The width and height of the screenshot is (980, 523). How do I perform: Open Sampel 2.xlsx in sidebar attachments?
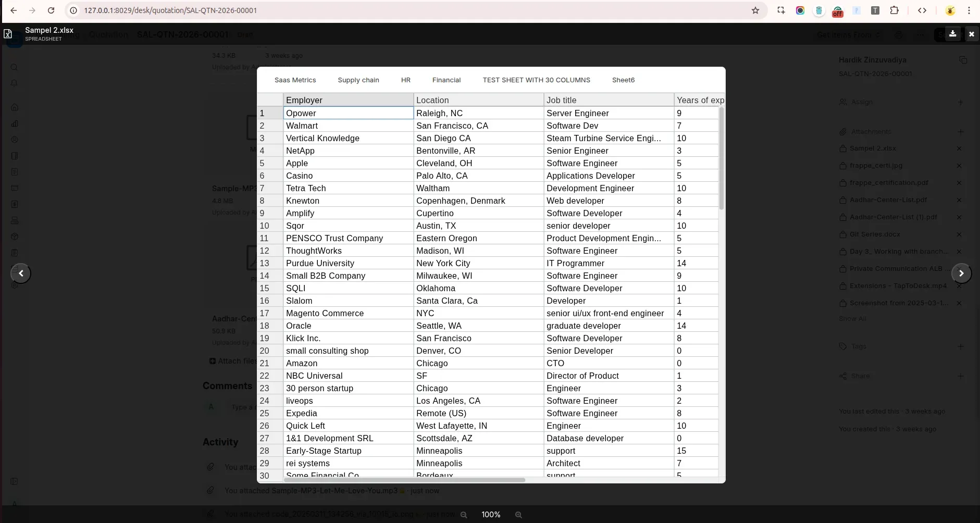pyautogui.click(x=873, y=148)
